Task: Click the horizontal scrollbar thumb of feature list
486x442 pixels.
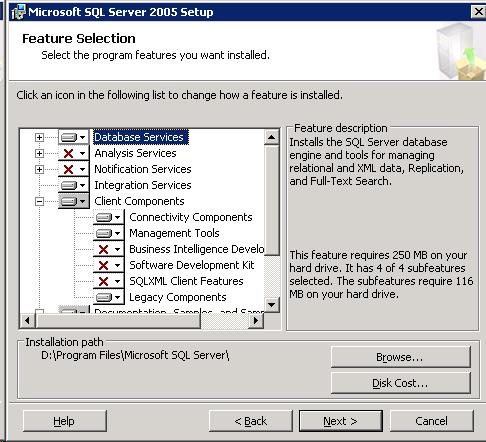Action: (118, 321)
